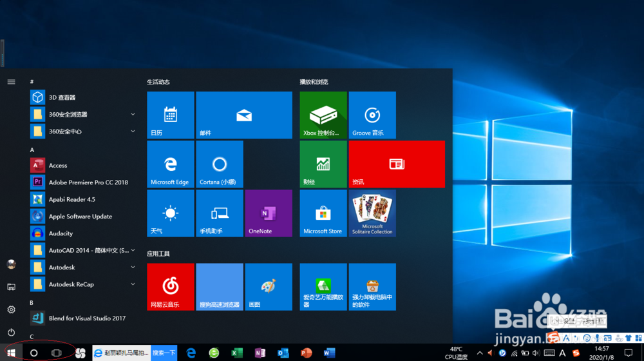
Task: Open the 财经 finance tile
Action: point(323,164)
